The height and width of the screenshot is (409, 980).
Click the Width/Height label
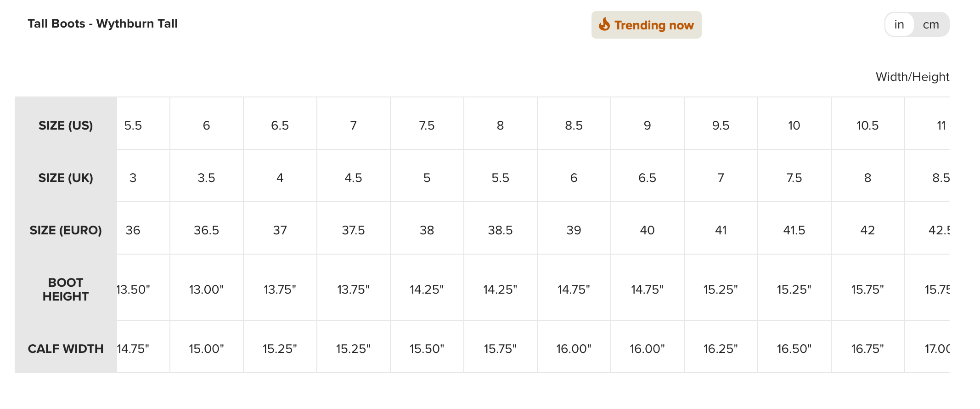point(912,77)
